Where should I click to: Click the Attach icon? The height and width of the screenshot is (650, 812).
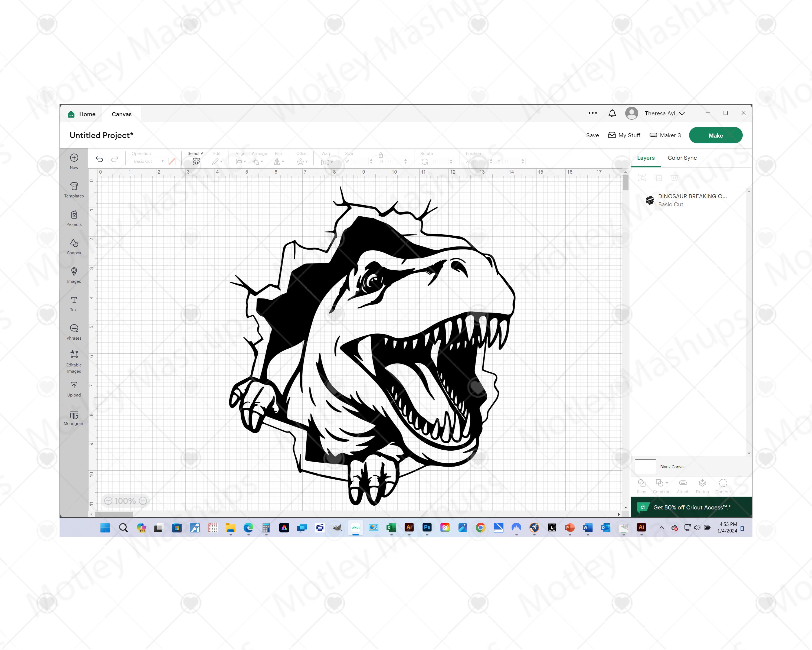tap(683, 483)
